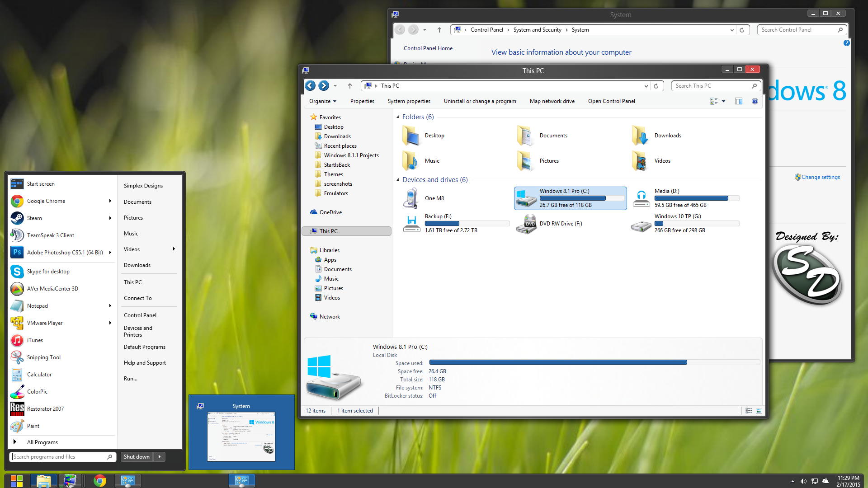
Task: Open the Snipping Tool
Action: (43, 357)
